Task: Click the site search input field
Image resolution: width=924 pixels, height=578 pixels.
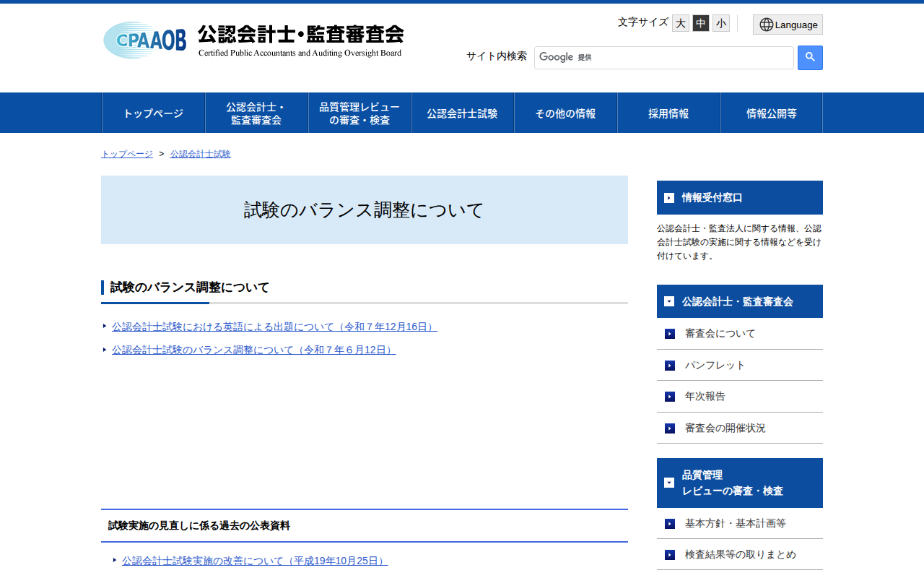Action: [664, 58]
